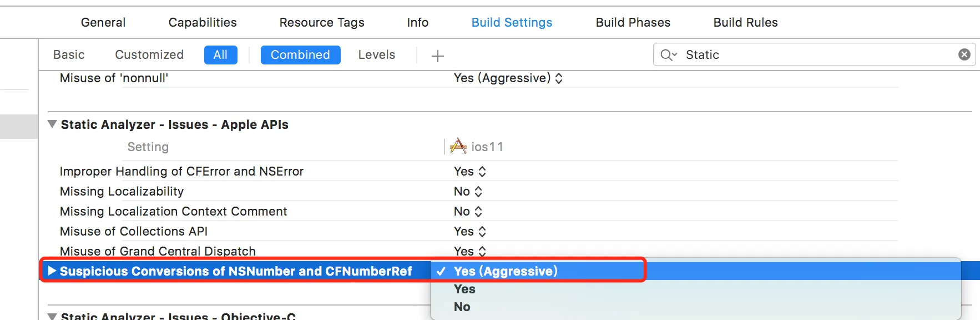Show Customized build settings
Screen dimensions: 980x320
(149, 55)
